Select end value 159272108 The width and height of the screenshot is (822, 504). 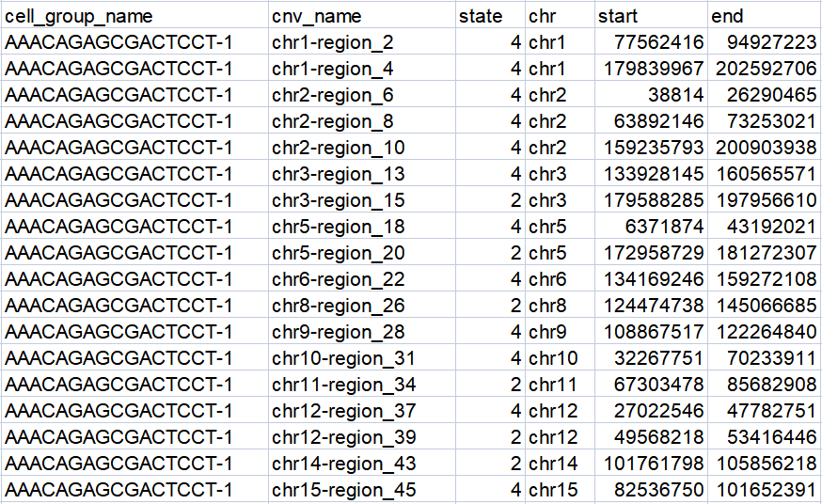(765, 278)
